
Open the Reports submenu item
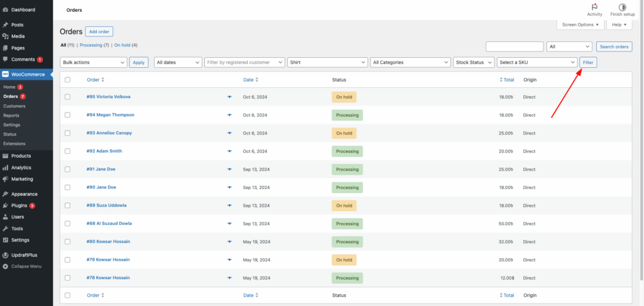point(11,115)
